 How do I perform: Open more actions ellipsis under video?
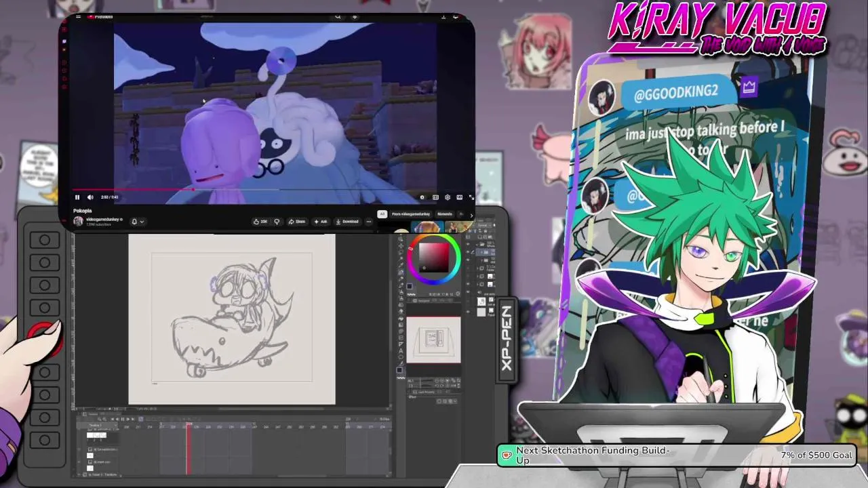[x=369, y=222]
